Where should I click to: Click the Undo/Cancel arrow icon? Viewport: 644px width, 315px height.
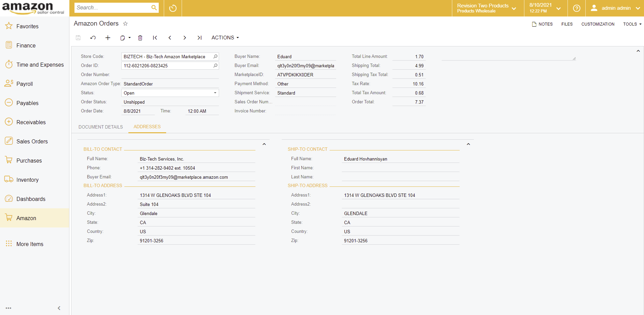coord(93,38)
